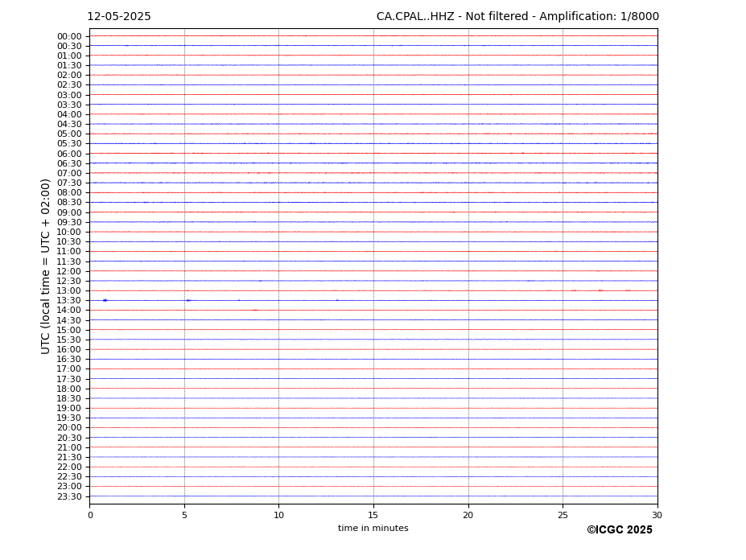Select the 09:30 time row label

click(x=69, y=222)
